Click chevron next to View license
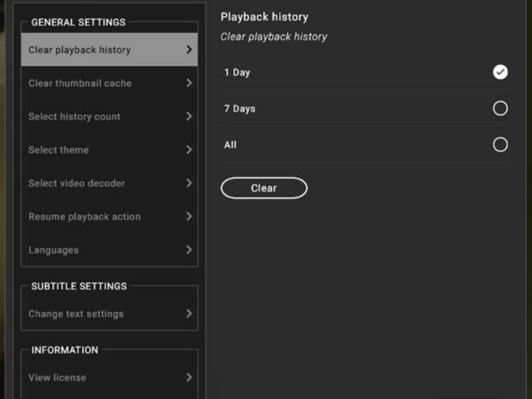This screenshot has width=532, height=399. tap(189, 378)
